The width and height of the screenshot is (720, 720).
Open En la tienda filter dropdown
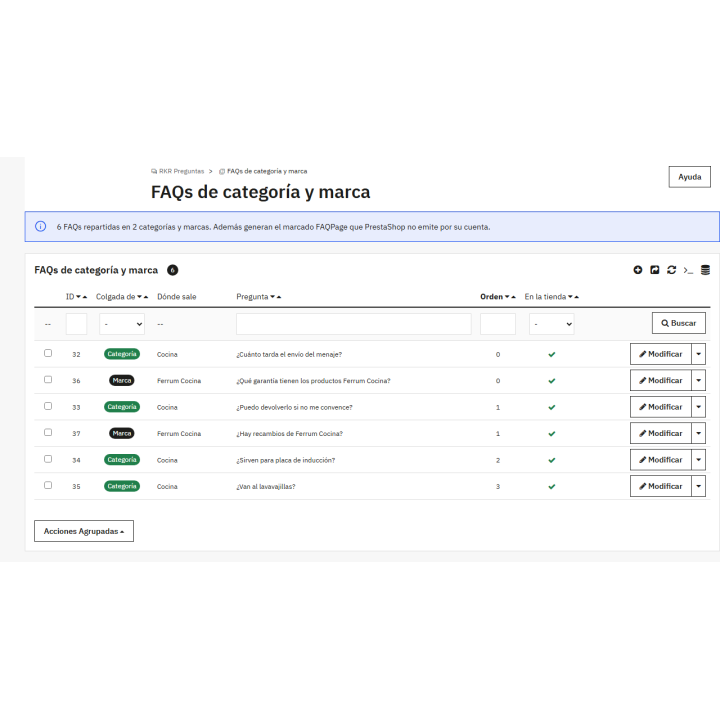coord(551,324)
